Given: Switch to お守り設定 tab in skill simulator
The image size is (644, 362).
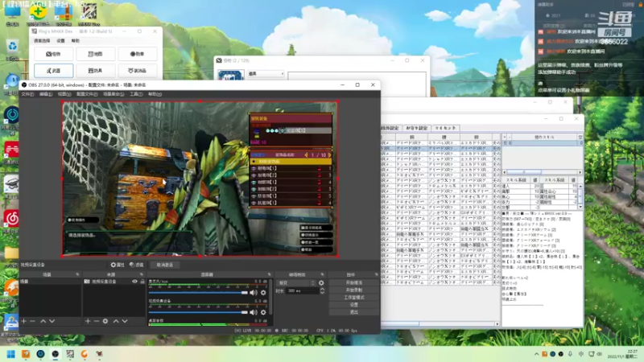Looking at the screenshot, I should click(416, 128).
